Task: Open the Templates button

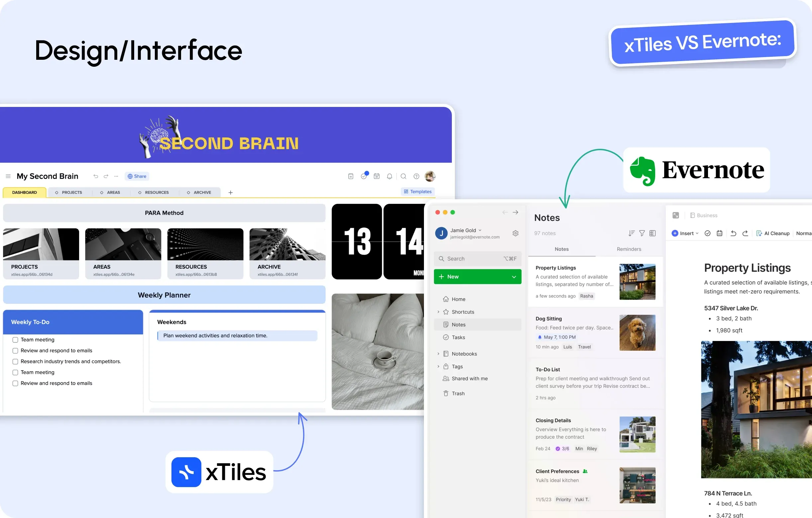Action: coord(418,191)
